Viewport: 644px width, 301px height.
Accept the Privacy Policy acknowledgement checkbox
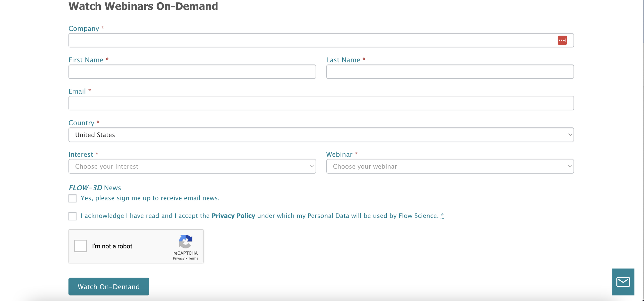[72, 216]
